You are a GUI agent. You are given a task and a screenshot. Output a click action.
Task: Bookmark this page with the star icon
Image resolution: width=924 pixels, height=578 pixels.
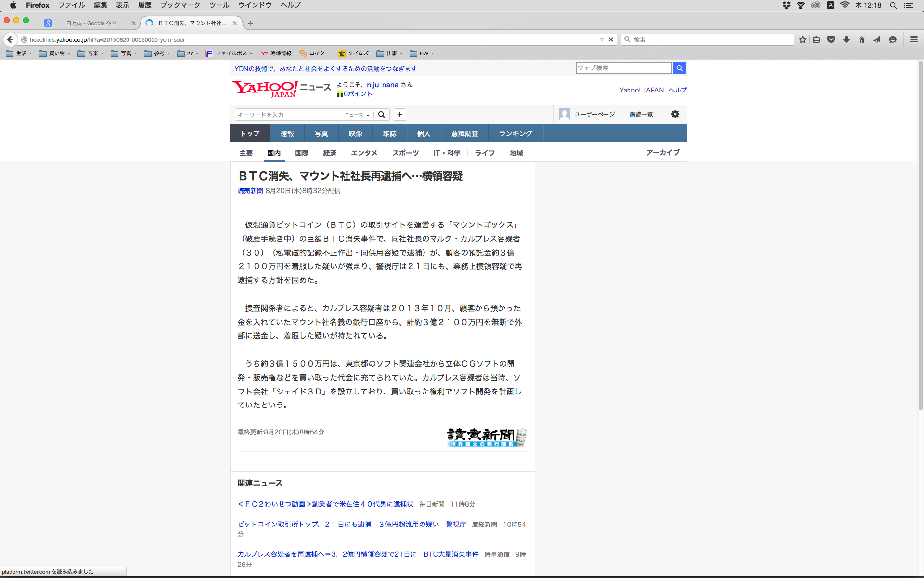coord(802,39)
